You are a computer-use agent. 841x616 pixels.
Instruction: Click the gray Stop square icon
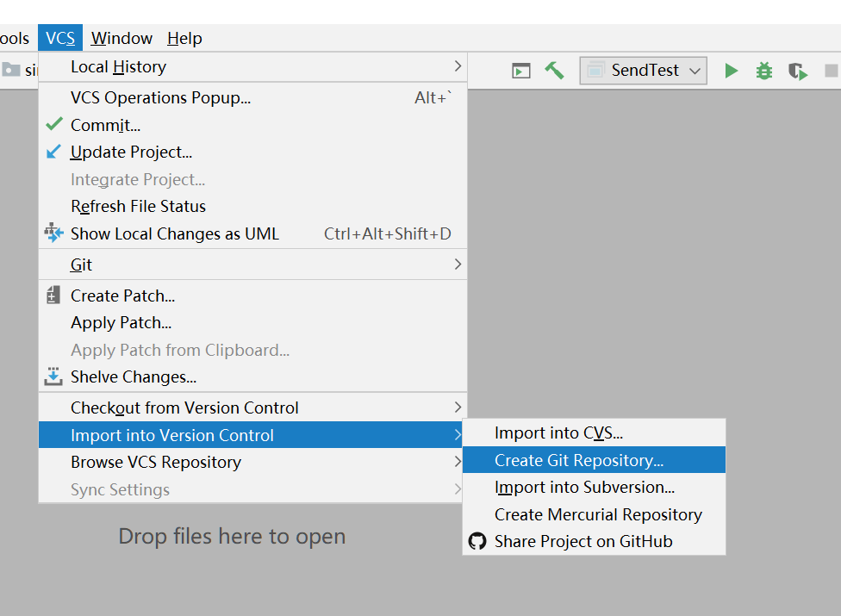coord(832,71)
